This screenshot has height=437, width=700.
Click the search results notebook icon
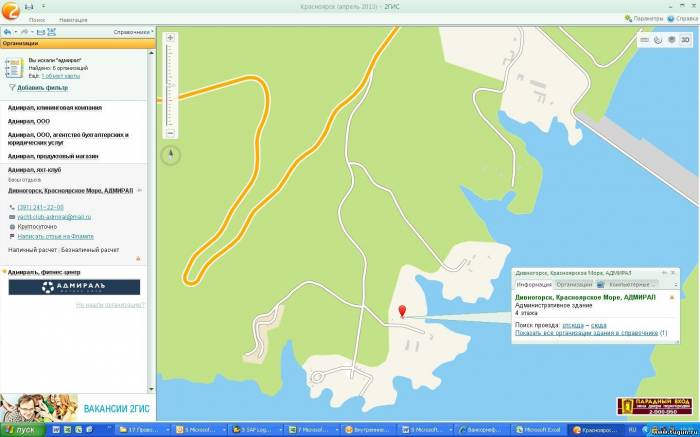[x=14, y=68]
